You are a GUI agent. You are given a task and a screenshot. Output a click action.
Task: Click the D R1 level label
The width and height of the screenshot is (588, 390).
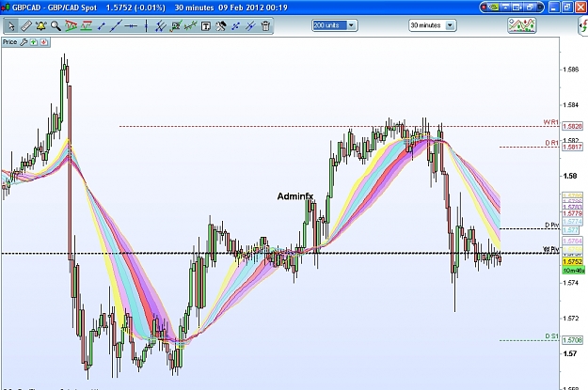[551, 143]
